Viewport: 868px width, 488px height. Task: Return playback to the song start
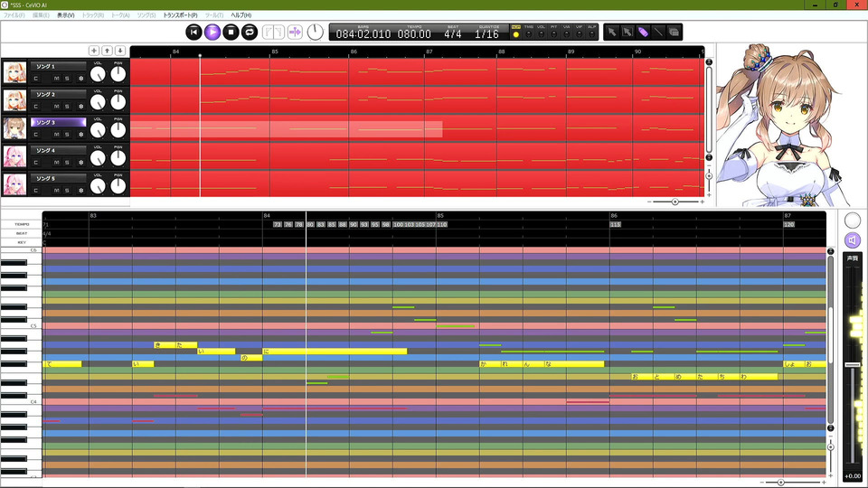click(x=193, y=33)
